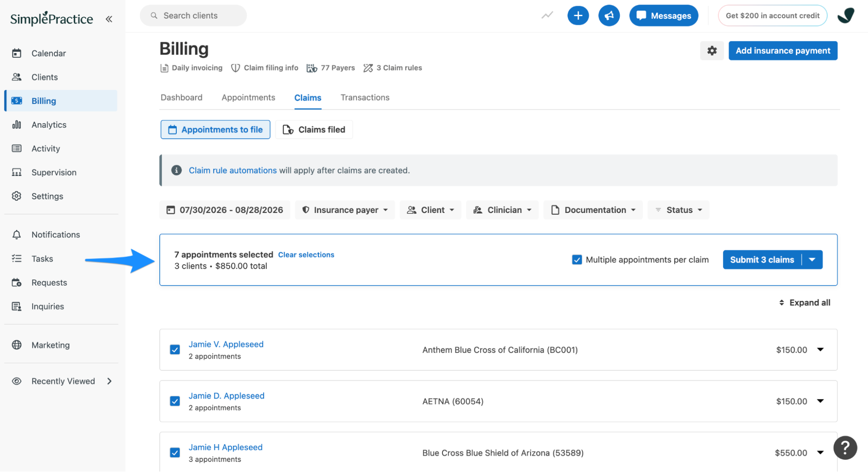Open the Requests calendar icon
Screen dimensions: 868x472
[x=17, y=283]
